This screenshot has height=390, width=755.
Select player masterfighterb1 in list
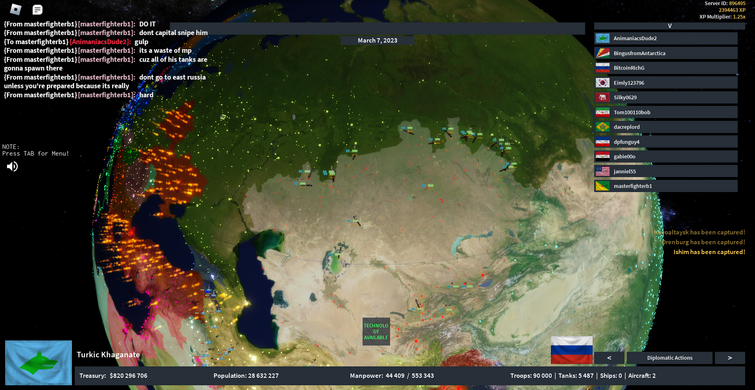point(666,186)
